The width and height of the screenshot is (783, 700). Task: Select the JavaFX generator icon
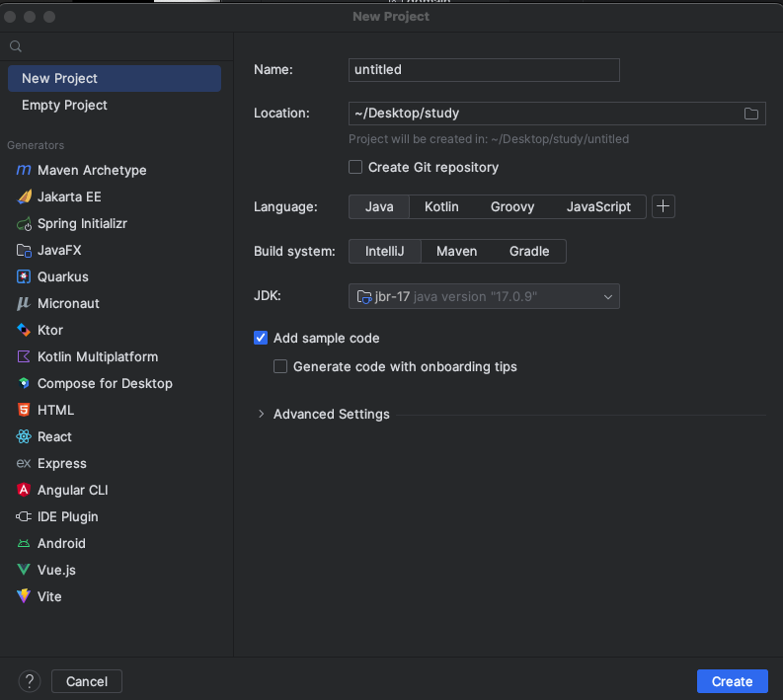point(24,250)
